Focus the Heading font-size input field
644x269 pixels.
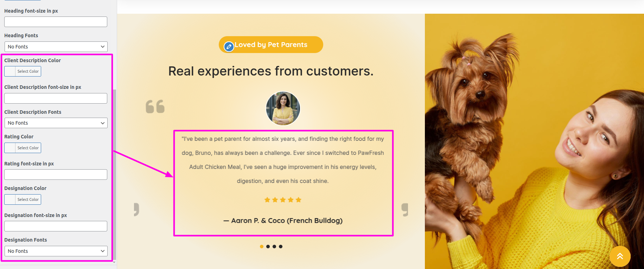tap(56, 22)
